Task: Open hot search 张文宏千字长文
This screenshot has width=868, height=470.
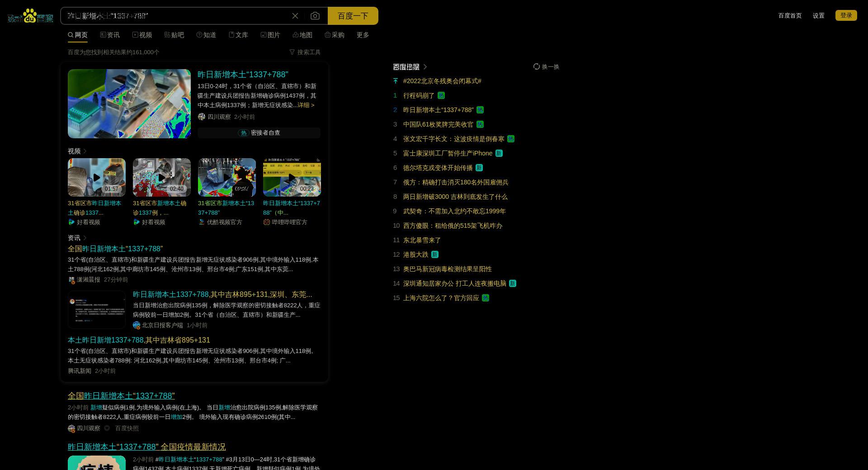Action: point(453,139)
